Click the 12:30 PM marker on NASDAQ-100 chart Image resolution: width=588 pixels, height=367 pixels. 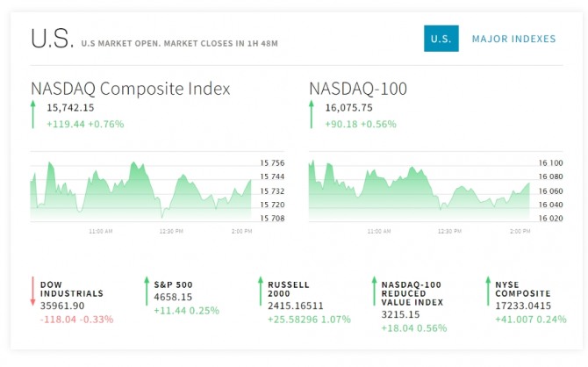[x=449, y=231]
